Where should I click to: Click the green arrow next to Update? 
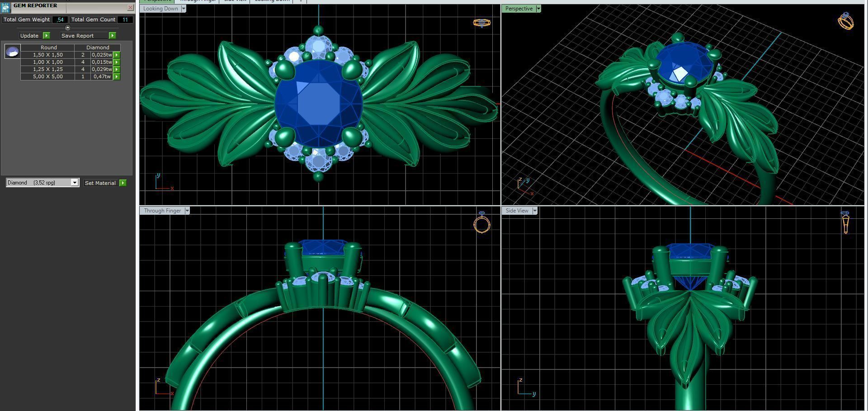(x=46, y=36)
